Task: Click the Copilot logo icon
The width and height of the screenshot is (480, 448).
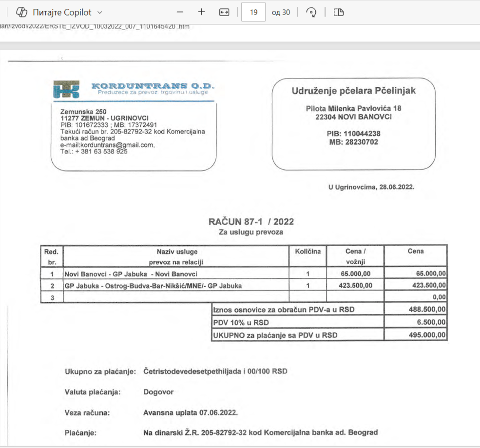Action: [22, 12]
